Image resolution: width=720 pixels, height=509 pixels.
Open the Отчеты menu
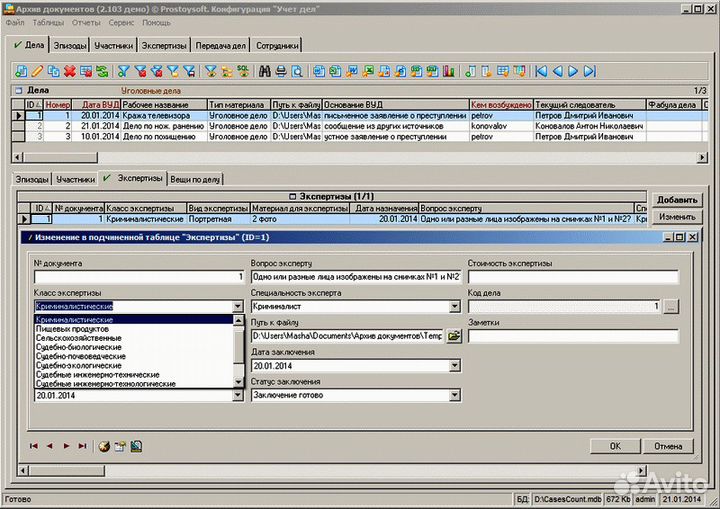86,22
